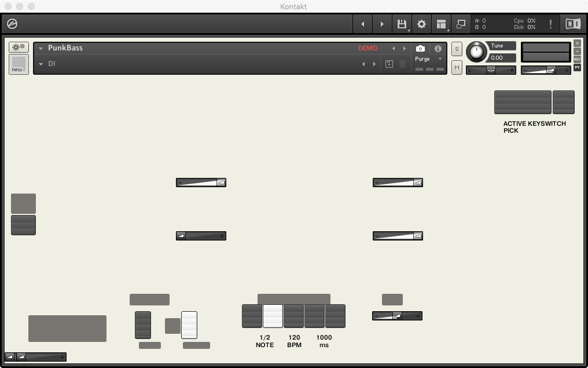Screen dimensions: 588x368
Task: Click the large button above ACTIVE KEYSWITCH
Action: (x=523, y=102)
